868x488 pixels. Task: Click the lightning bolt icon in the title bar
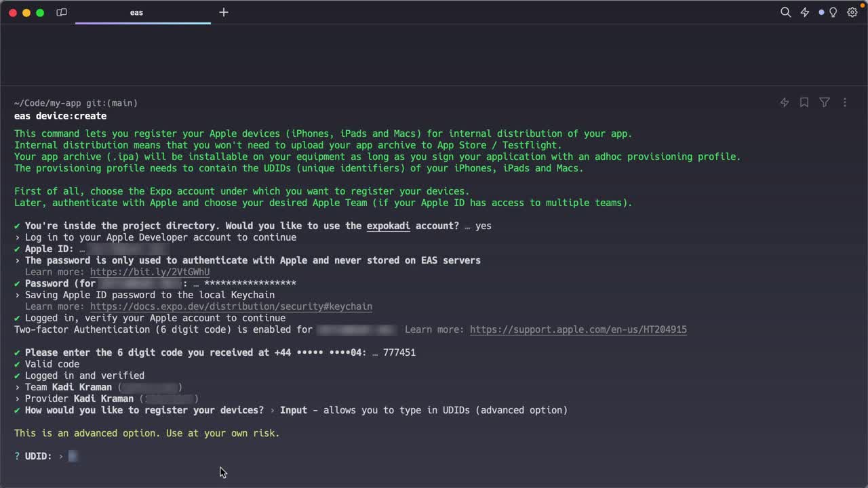pyautogui.click(x=805, y=12)
